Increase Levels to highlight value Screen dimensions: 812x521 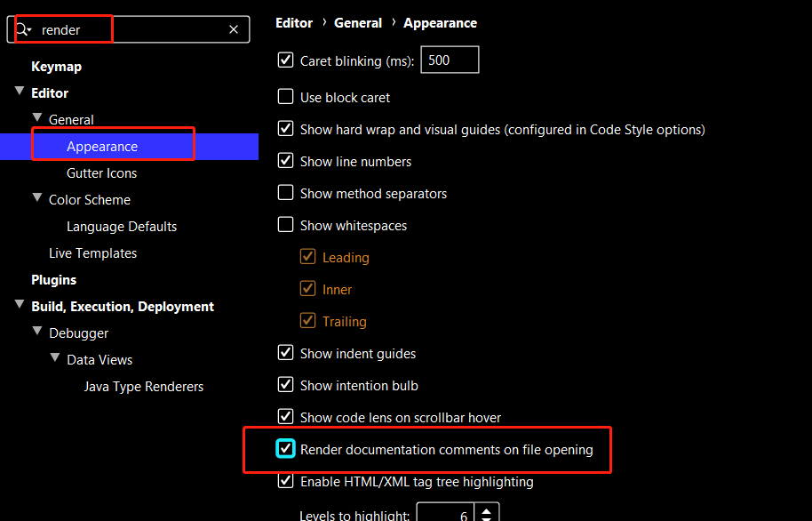487,509
